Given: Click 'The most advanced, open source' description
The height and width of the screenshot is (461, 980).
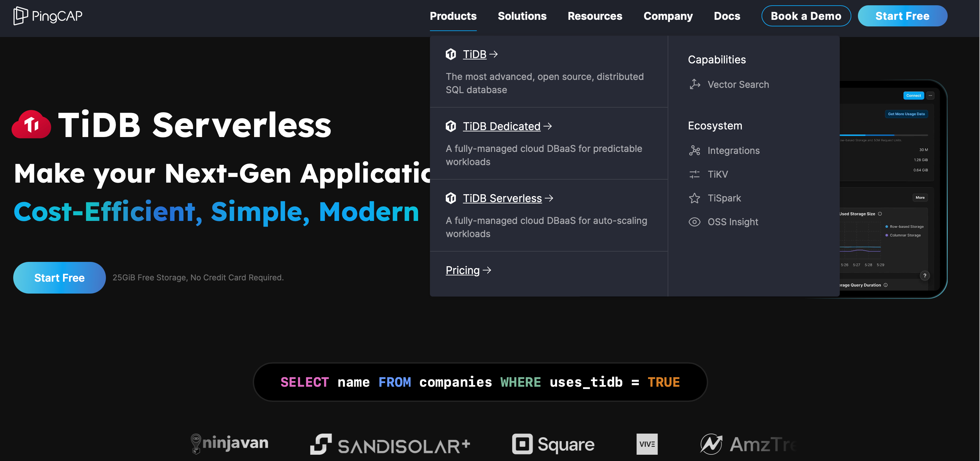Looking at the screenshot, I should [x=545, y=83].
